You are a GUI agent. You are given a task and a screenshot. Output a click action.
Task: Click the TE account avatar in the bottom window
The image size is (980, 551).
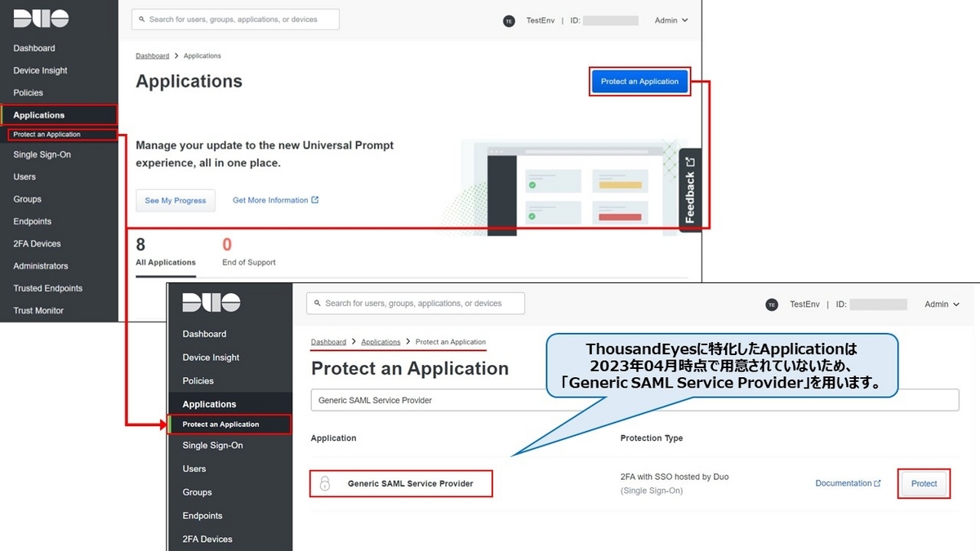(x=772, y=304)
